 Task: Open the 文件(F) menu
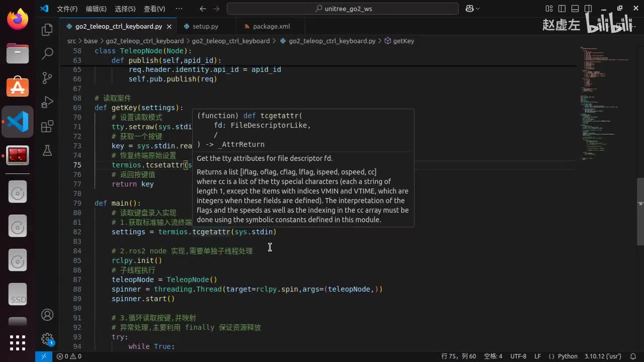67,9
